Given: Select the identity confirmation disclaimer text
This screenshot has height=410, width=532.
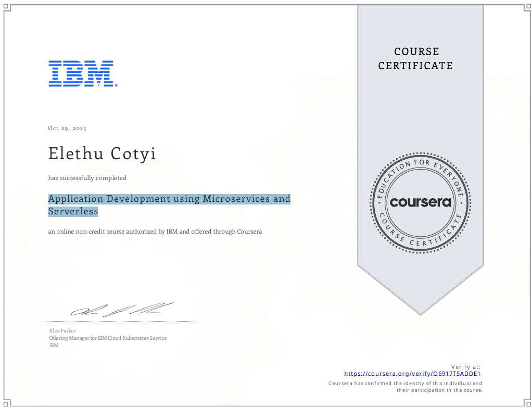Looking at the screenshot, I should [x=405, y=386].
